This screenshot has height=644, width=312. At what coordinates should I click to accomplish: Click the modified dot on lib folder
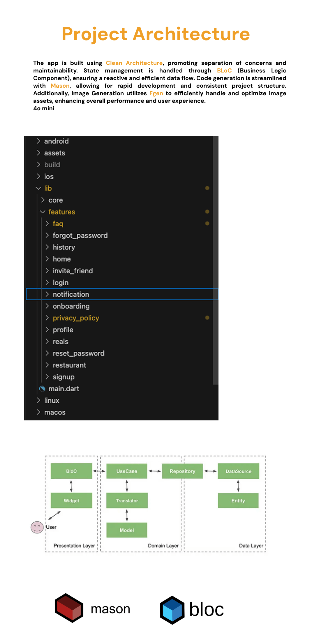[207, 188]
